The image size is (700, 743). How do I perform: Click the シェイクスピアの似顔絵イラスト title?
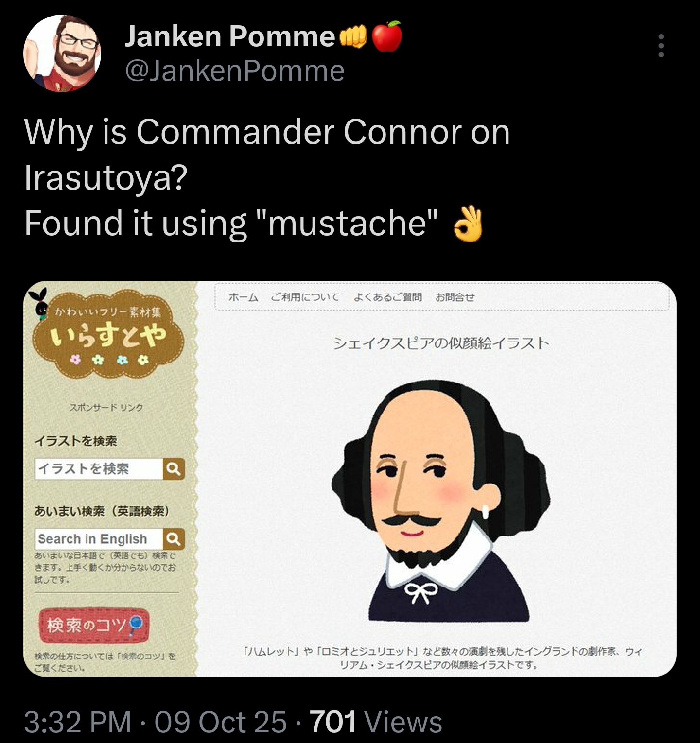(441, 343)
